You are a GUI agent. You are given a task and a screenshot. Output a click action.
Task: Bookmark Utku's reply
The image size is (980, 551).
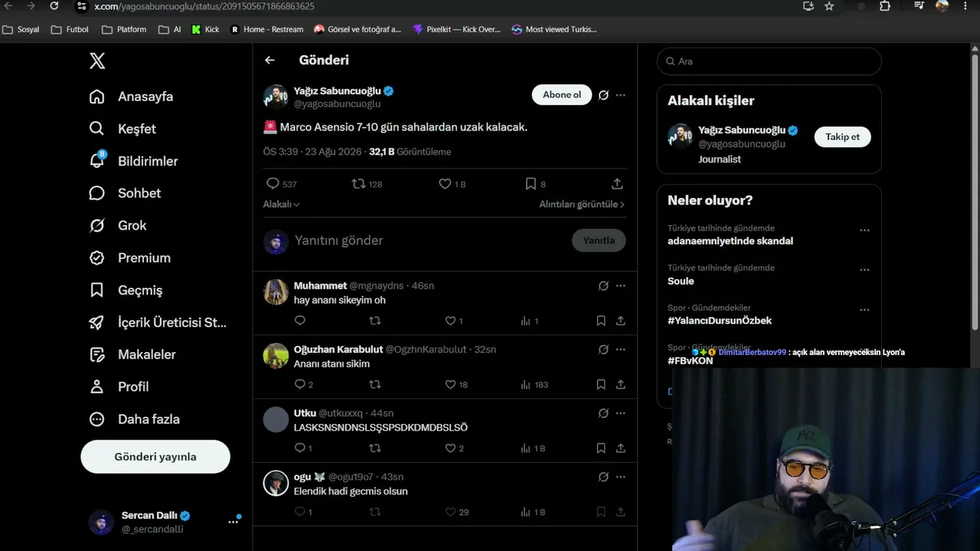click(x=601, y=448)
